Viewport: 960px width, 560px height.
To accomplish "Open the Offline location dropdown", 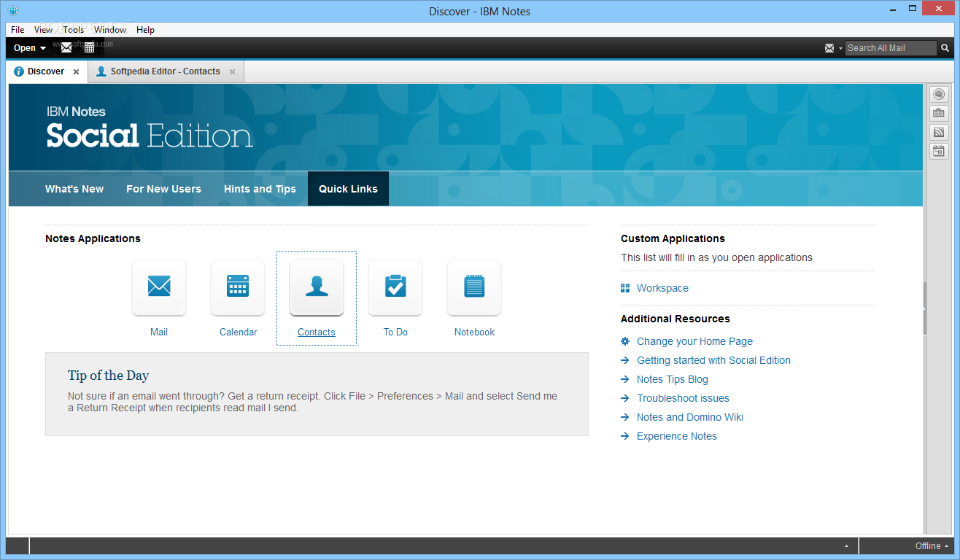I will coord(932,546).
